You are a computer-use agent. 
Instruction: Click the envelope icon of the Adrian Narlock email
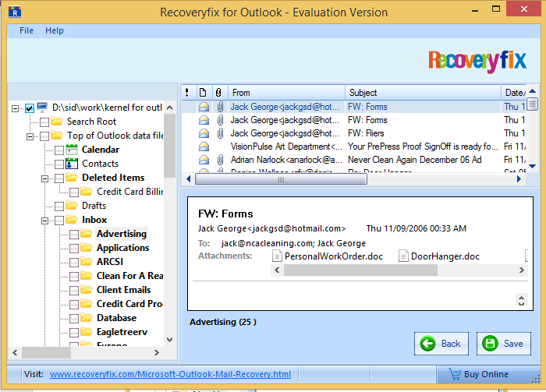click(204, 160)
